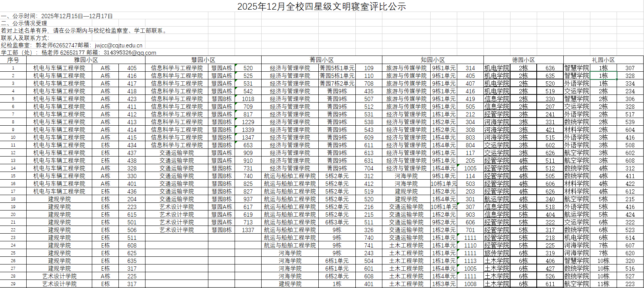Click the cell showing room 1347

pos(248,138)
